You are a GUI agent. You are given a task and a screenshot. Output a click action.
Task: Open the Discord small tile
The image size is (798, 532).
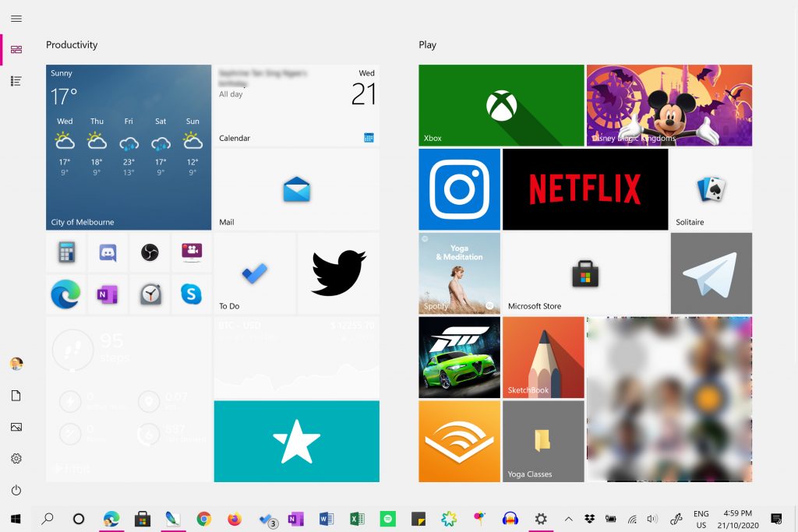pos(108,252)
